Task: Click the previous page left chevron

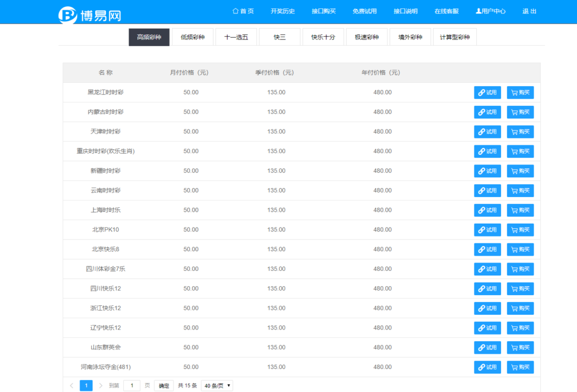Action: [72, 385]
